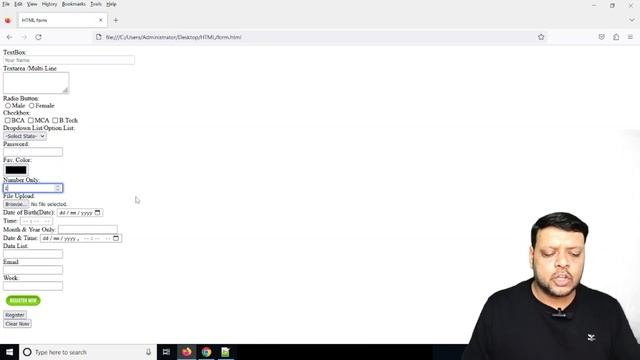Viewport: 640px width, 360px height.
Task: Open the Extensions puzzle icon
Action: [x=616, y=37]
